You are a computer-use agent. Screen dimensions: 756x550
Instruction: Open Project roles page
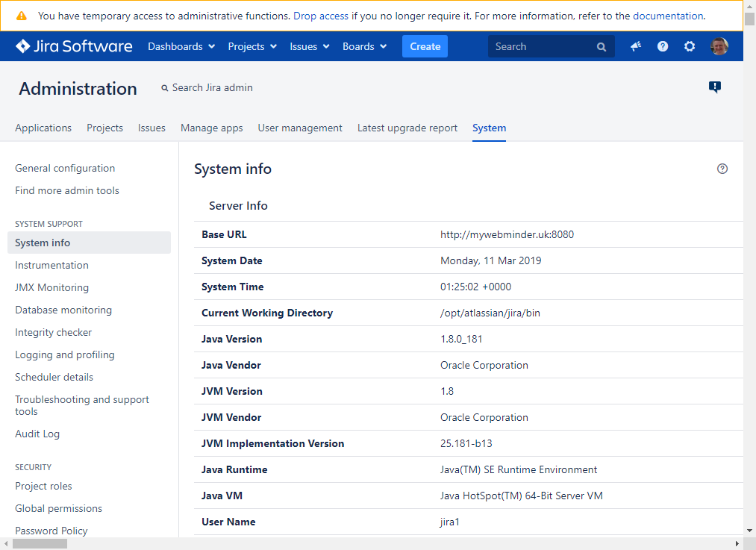(x=43, y=486)
